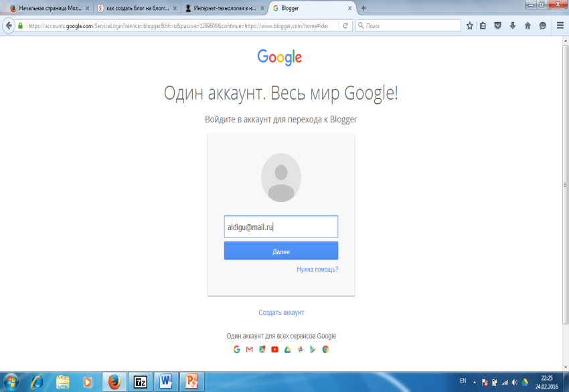The image size is (569, 392).
Task: Open the volume control in the tray
Action: click(515, 382)
